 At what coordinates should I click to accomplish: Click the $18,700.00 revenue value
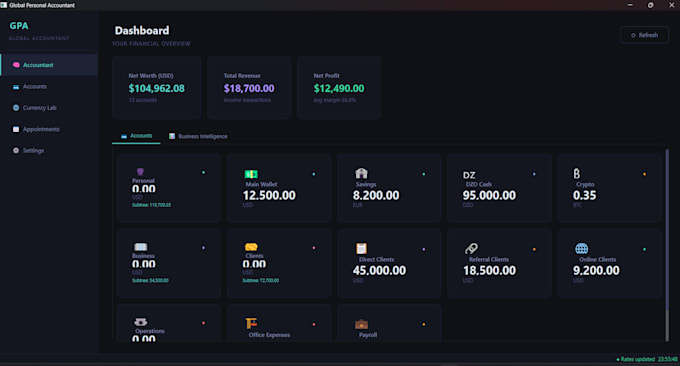pos(249,88)
